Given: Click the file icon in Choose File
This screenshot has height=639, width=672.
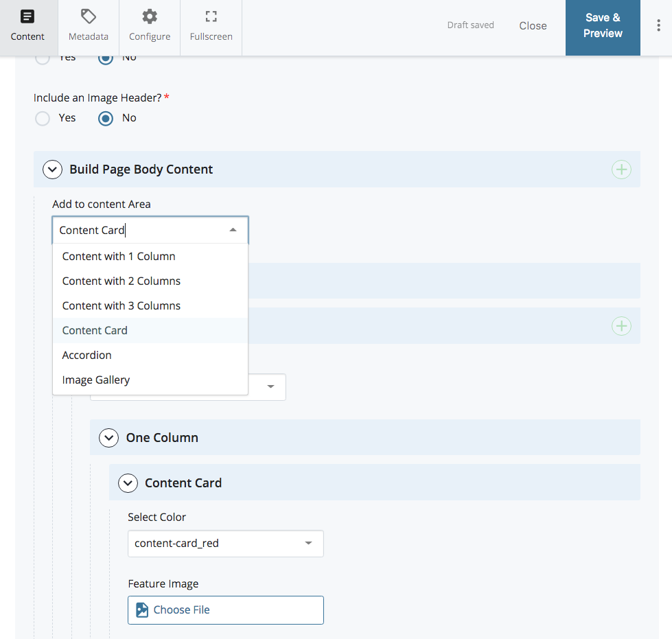Looking at the screenshot, I should [x=142, y=610].
